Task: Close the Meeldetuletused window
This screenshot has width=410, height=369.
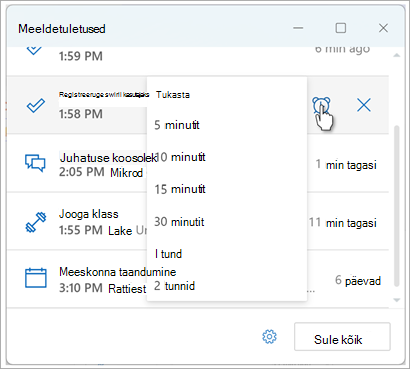Action: (x=383, y=28)
